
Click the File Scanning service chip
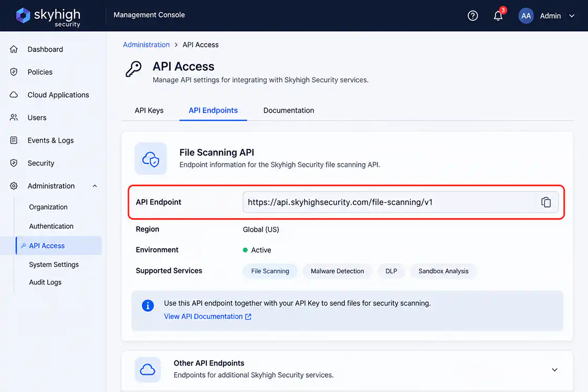pos(270,271)
